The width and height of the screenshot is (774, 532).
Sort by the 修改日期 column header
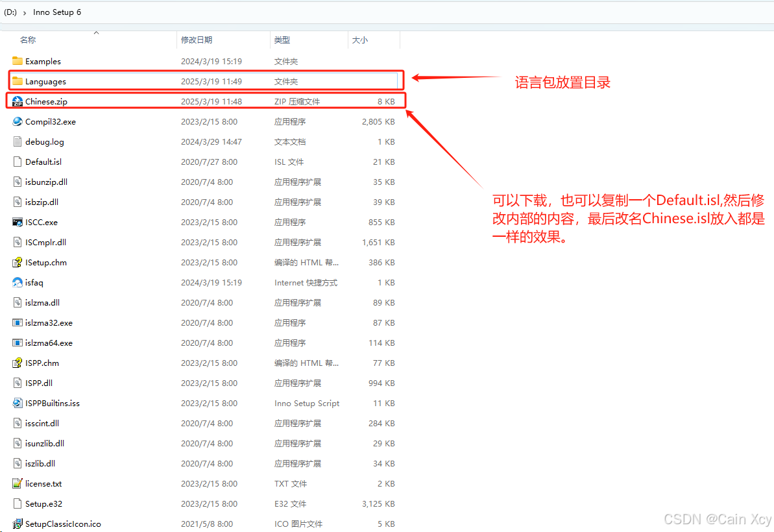(x=197, y=40)
